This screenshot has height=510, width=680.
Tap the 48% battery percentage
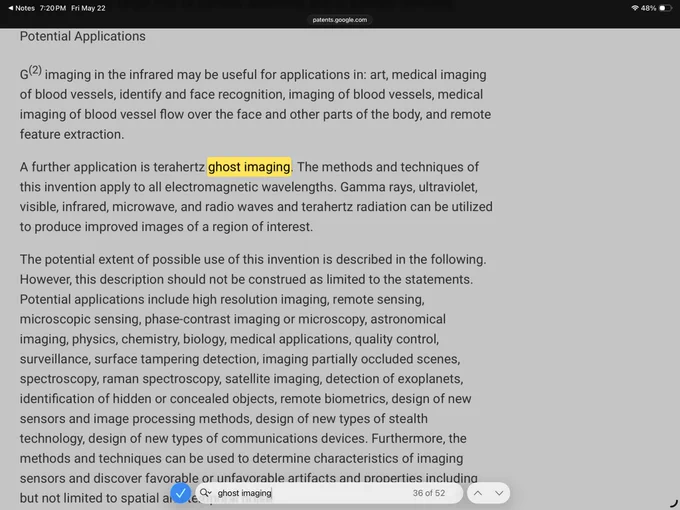[649, 8]
